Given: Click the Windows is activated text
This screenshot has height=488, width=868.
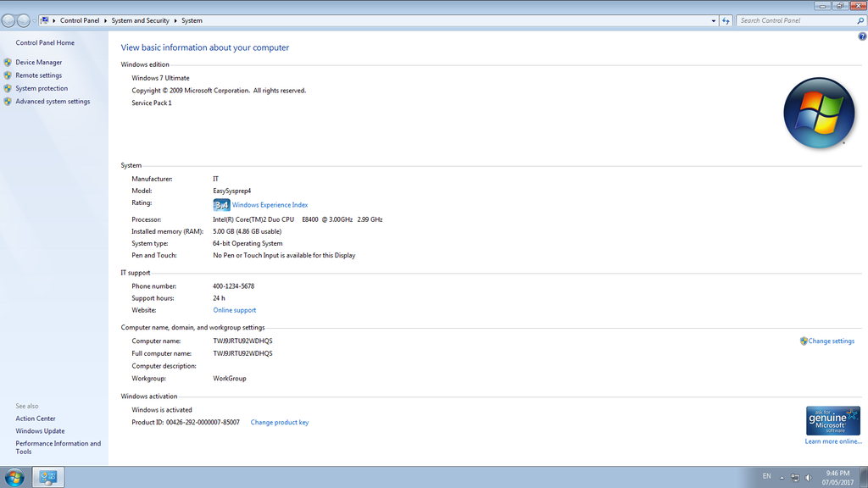Looking at the screenshot, I should 162,410.
